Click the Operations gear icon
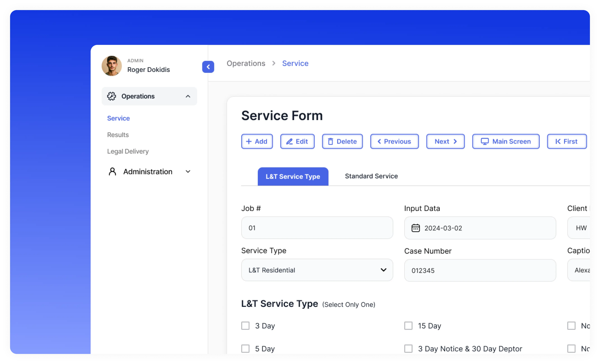Image resolution: width=600 pixels, height=364 pixels. tap(112, 96)
